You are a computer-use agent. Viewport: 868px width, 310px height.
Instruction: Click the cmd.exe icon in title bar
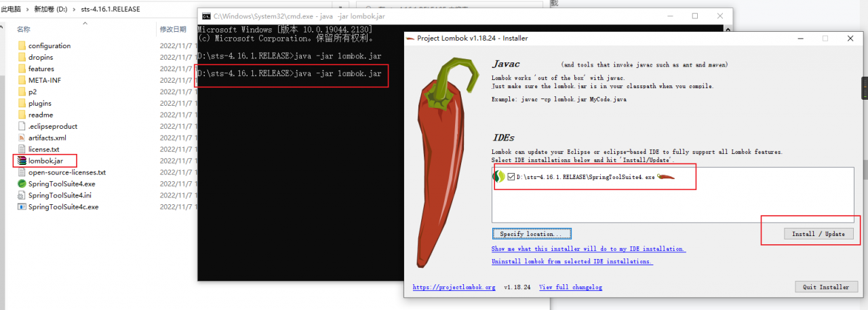206,16
